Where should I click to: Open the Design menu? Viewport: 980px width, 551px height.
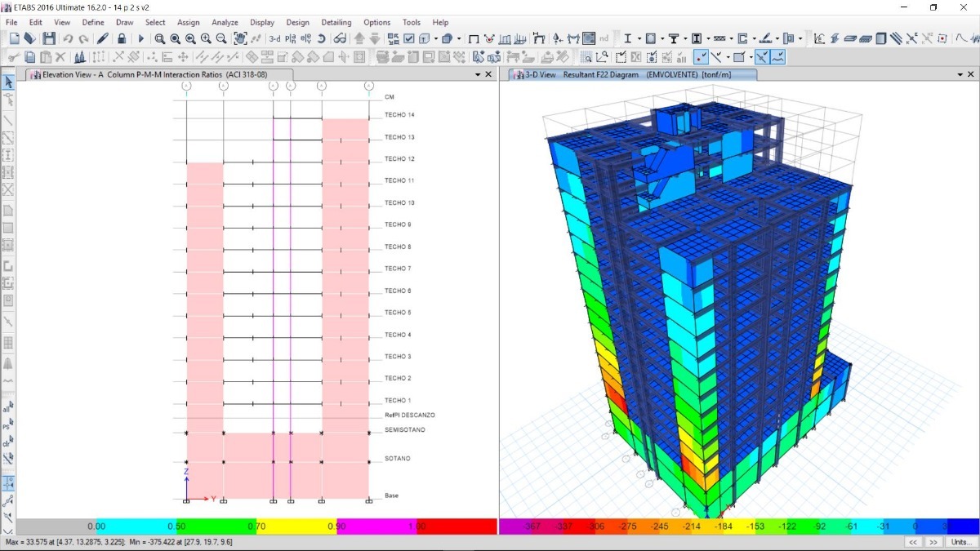point(298,22)
